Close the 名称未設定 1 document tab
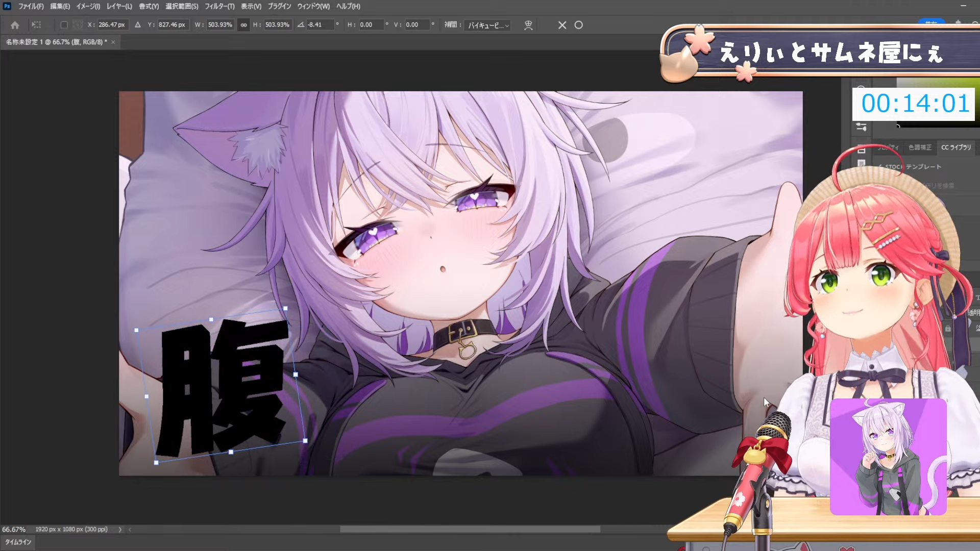This screenshot has height=551, width=980. (x=113, y=42)
